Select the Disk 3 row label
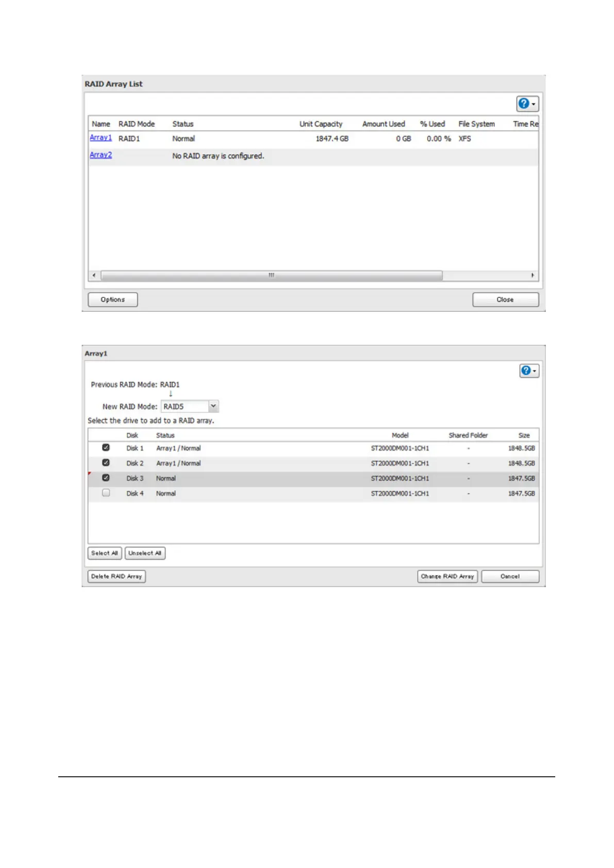The height and width of the screenshot is (868, 614). [x=135, y=478]
